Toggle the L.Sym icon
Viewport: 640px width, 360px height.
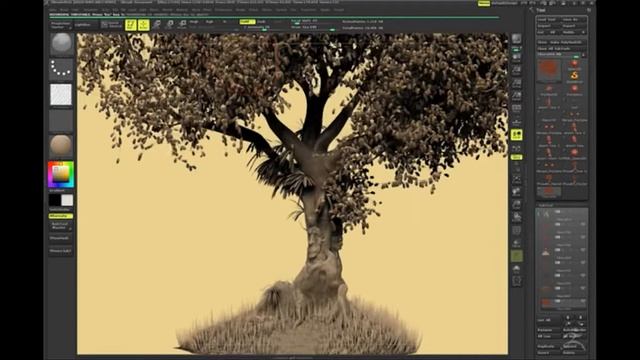point(517,148)
